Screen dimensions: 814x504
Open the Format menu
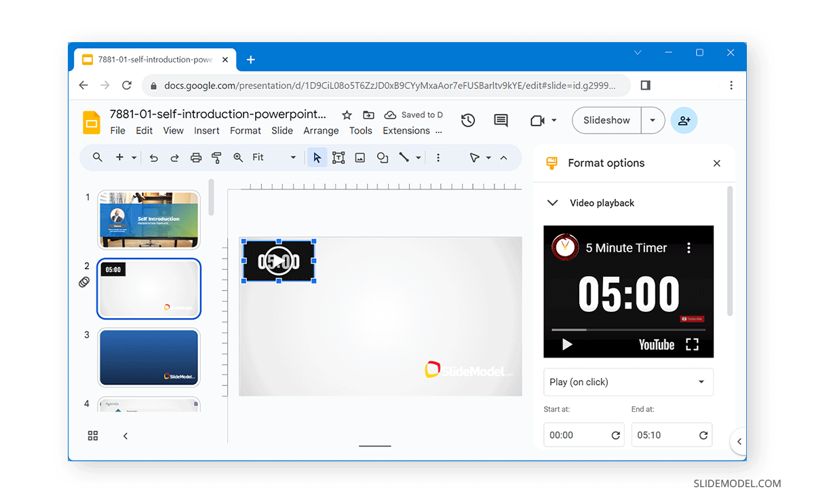click(246, 131)
